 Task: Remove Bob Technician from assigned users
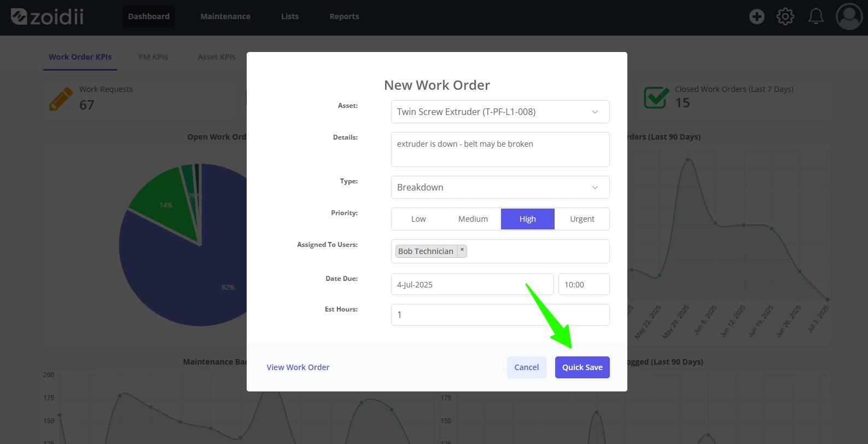[462, 250]
